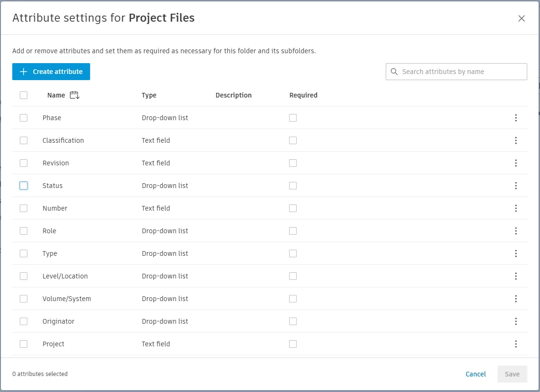Click the Type column header
Viewport: 540px width, 392px height.
pyautogui.click(x=149, y=95)
